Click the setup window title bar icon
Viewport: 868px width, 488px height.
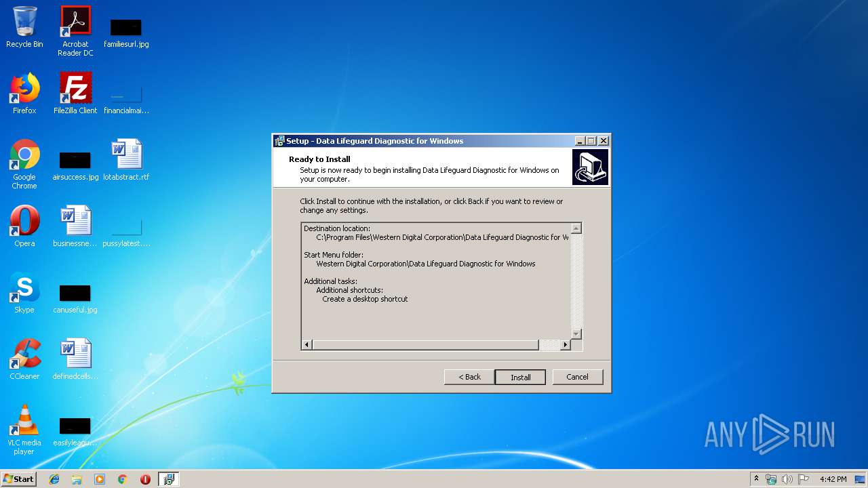tap(279, 141)
